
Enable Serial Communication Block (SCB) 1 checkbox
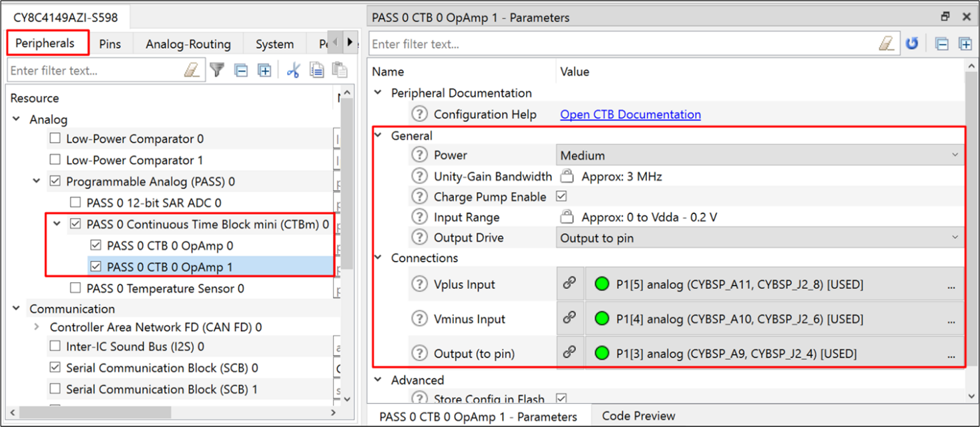[55, 389]
